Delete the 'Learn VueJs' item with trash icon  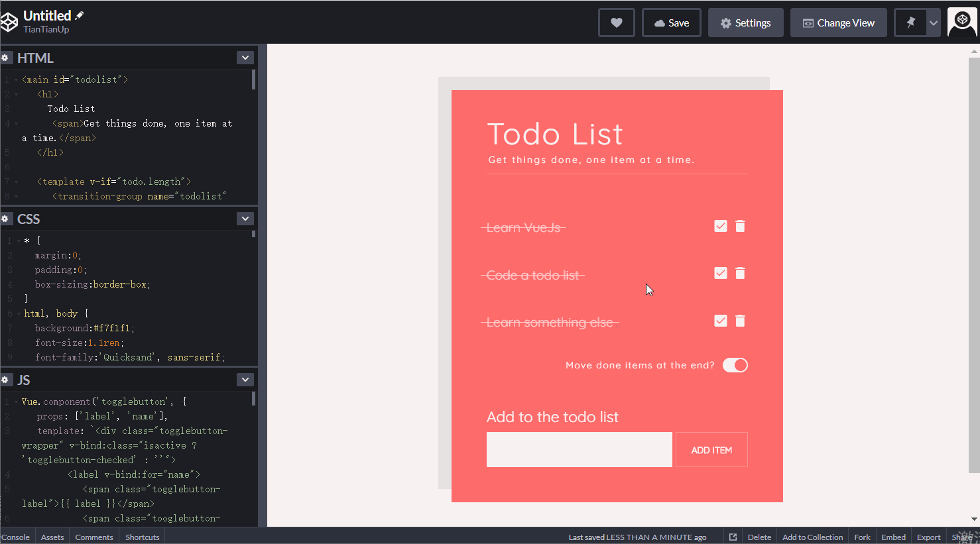click(x=740, y=226)
